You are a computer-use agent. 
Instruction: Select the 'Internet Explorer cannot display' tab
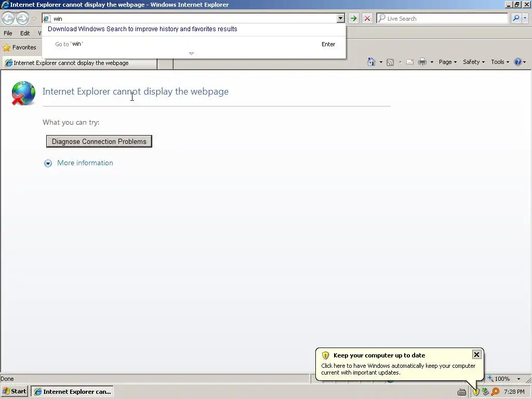click(79, 63)
